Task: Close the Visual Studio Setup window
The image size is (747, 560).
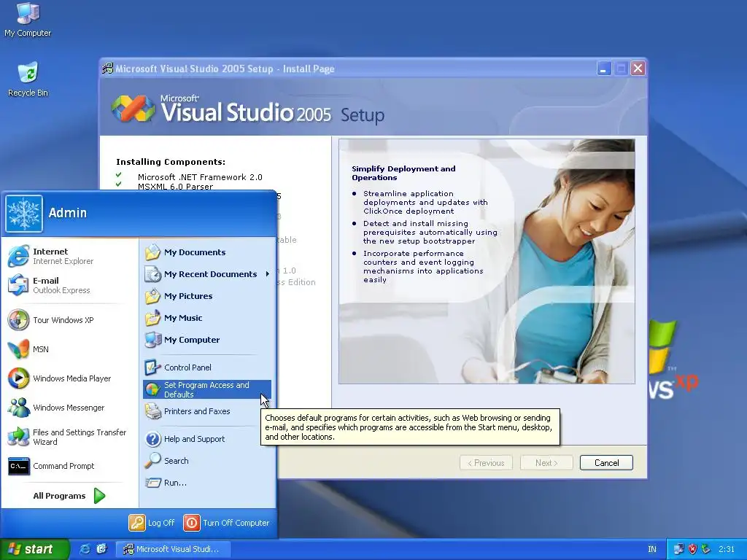Action: (x=638, y=69)
